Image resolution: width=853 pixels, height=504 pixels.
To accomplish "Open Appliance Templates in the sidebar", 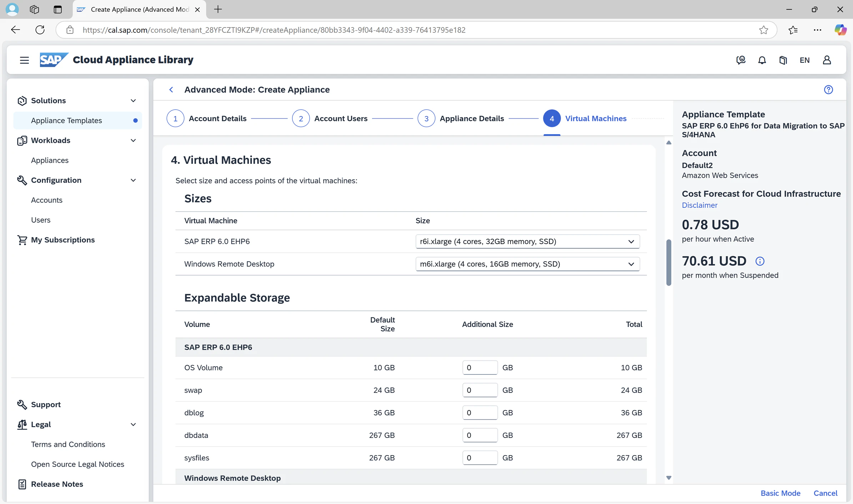I will pos(77,121).
